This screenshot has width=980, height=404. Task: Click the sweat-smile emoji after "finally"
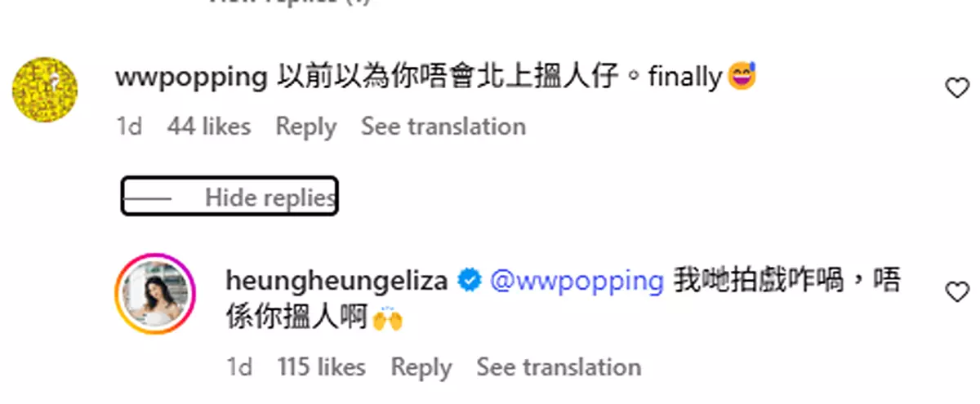click(742, 78)
